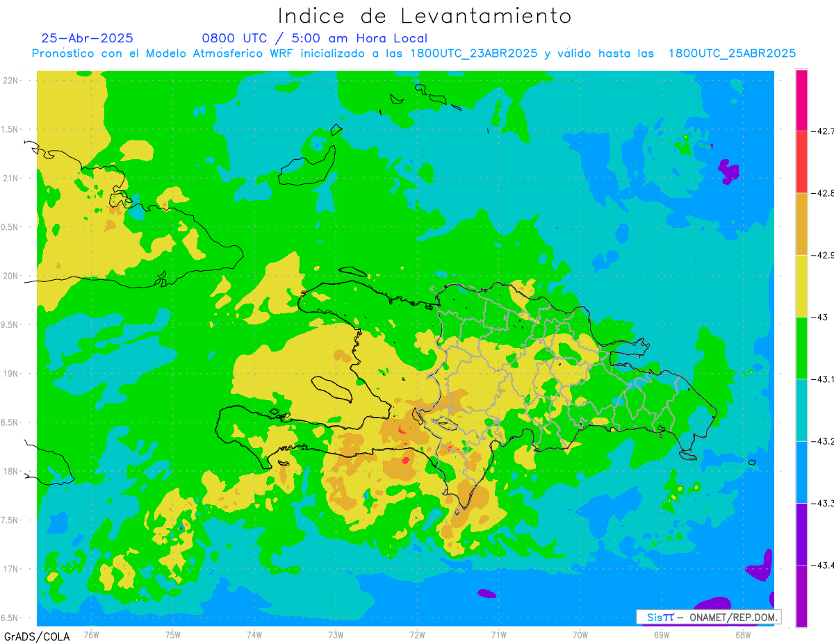Click the '9.5N' latitude label
The image size is (834, 644).
pos(10,324)
